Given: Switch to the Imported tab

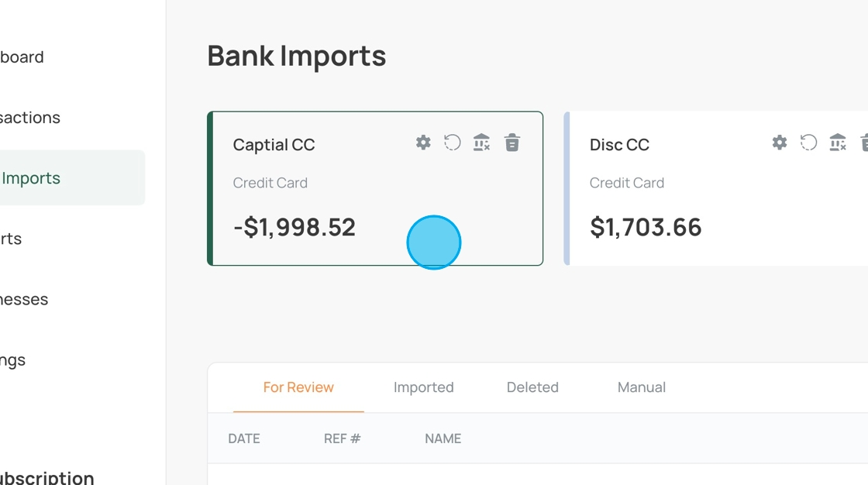Looking at the screenshot, I should [x=423, y=387].
